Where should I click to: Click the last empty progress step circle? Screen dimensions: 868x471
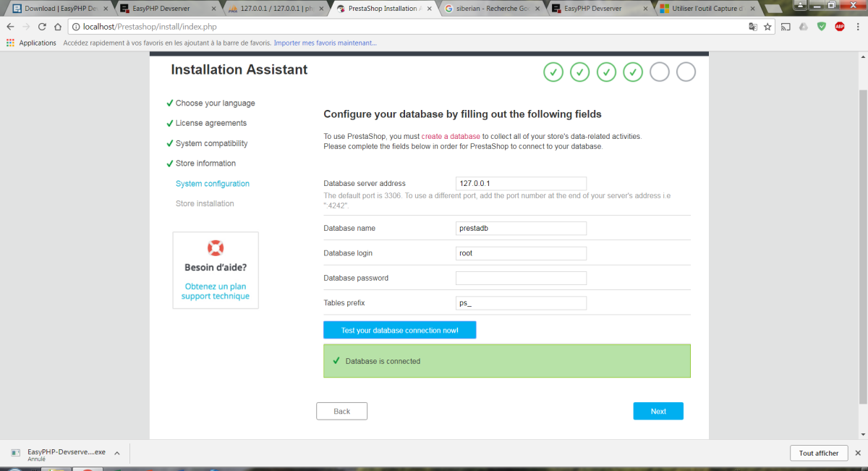click(686, 72)
